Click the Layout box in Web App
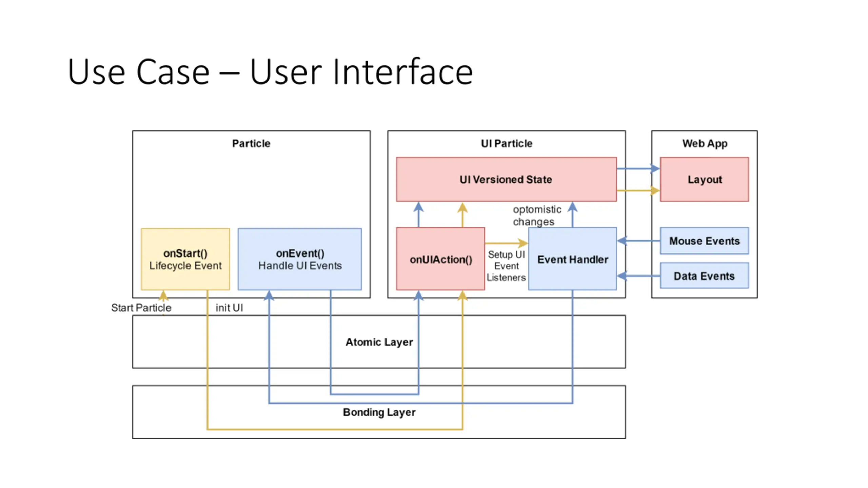The height and width of the screenshot is (488, 868). 705,179
